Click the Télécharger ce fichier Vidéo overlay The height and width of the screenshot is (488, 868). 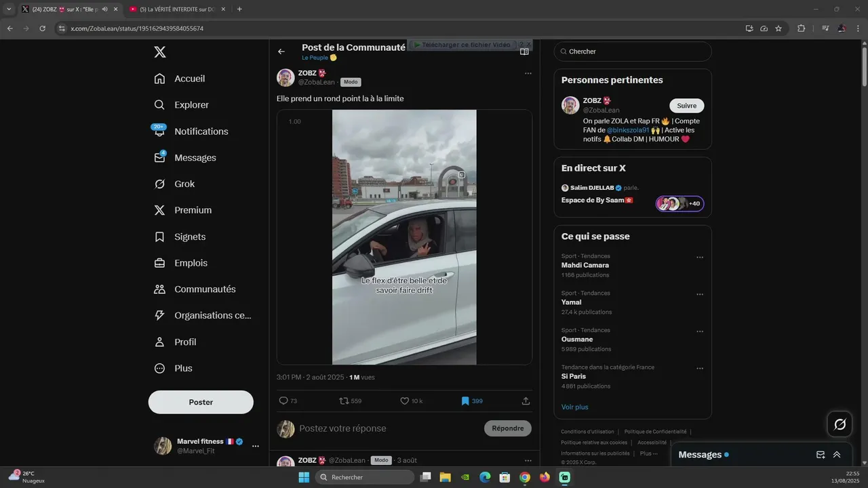[x=462, y=45]
